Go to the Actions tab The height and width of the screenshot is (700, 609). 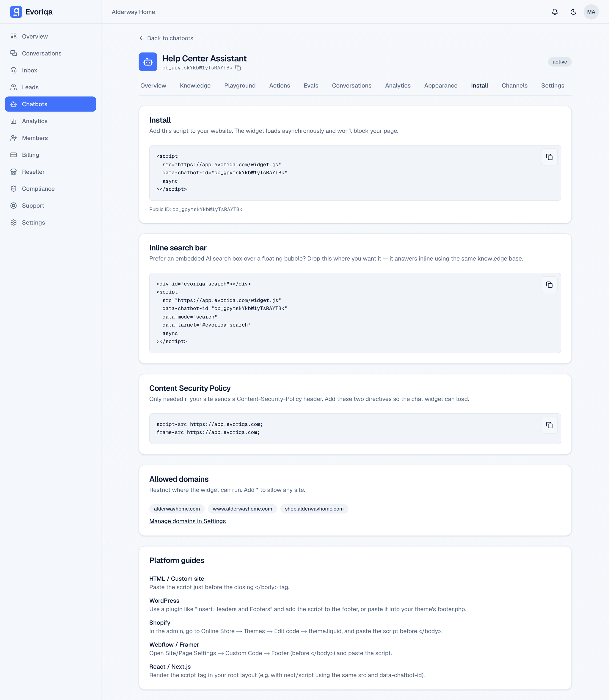[280, 86]
